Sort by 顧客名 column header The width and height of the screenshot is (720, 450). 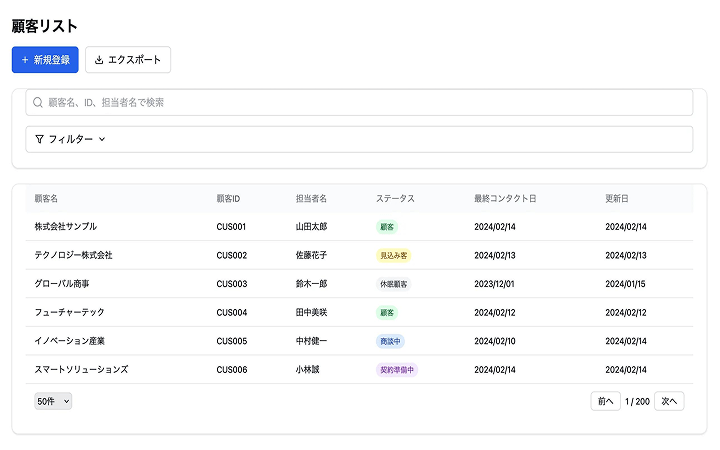(x=46, y=199)
